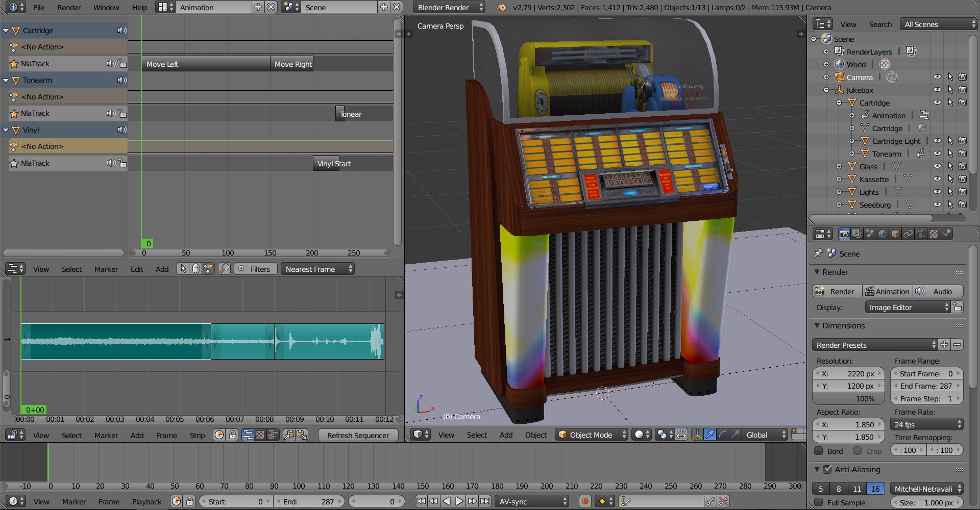The width and height of the screenshot is (980, 510).
Task: Disable the Anti-Aliasing checkbox
Action: 827,469
